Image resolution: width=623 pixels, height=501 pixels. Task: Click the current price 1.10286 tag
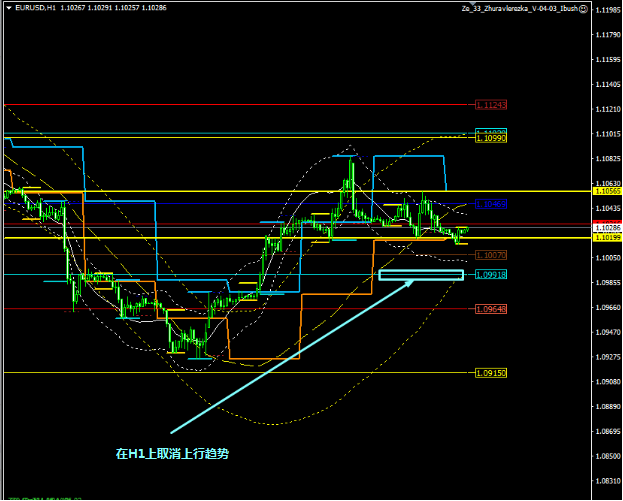(x=607, y=228)
